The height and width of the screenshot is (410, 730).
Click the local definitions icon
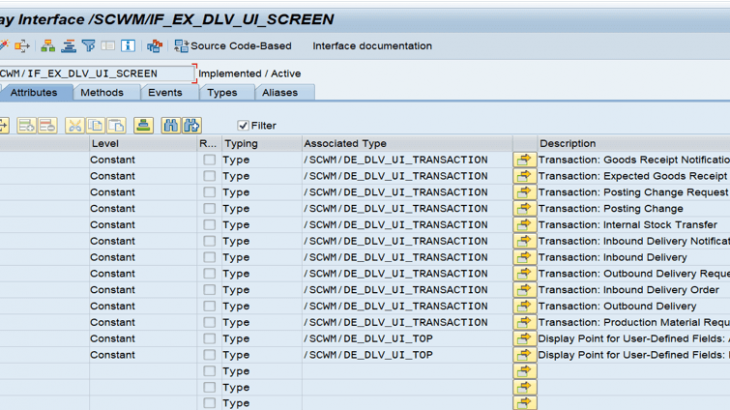tap(155, 46)
